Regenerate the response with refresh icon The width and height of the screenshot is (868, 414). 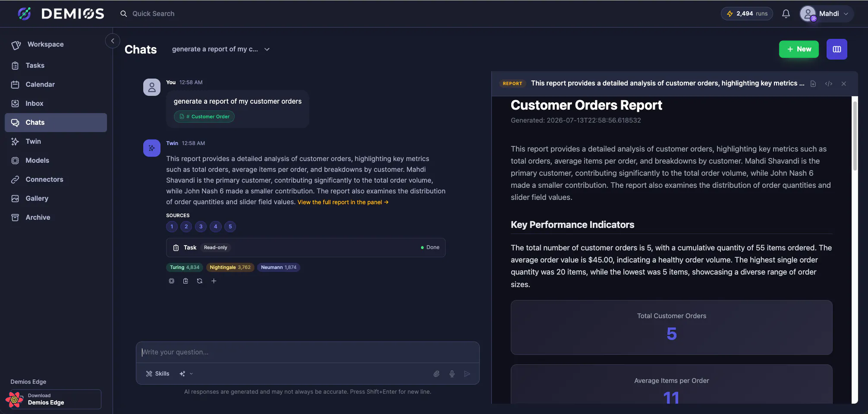(x=200, y=281)
